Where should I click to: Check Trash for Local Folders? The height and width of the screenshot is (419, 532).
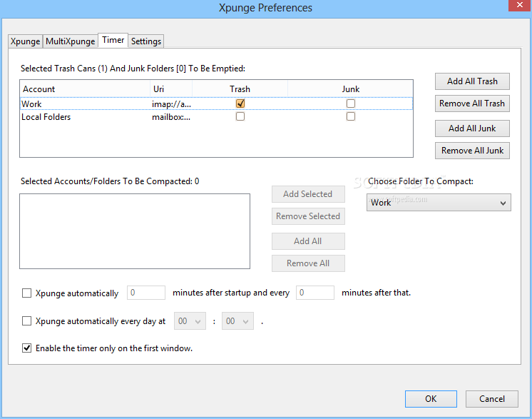pos(240,116)
